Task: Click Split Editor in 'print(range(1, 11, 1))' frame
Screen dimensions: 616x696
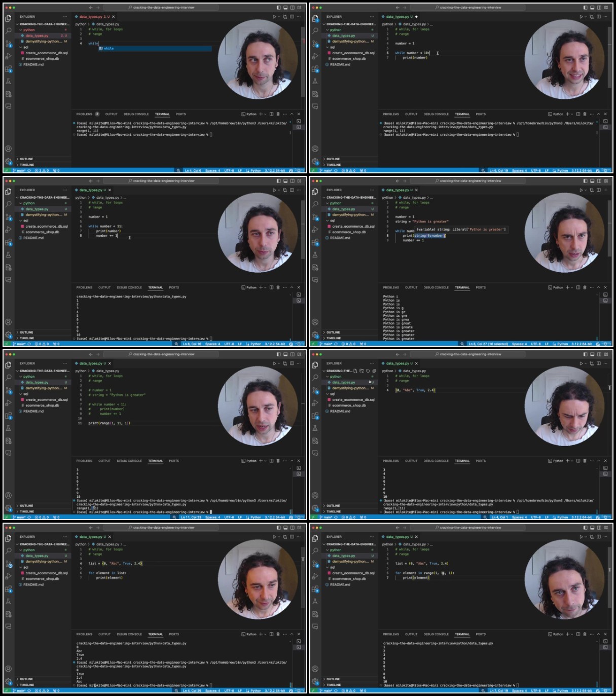Action: pos(292,363)
